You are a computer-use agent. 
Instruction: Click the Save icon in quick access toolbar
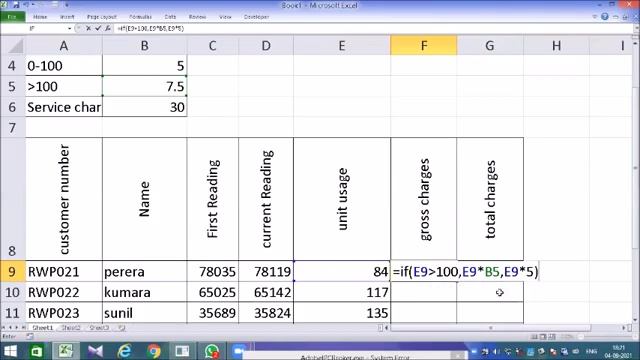pyautogui.click(x=16, y=5)
